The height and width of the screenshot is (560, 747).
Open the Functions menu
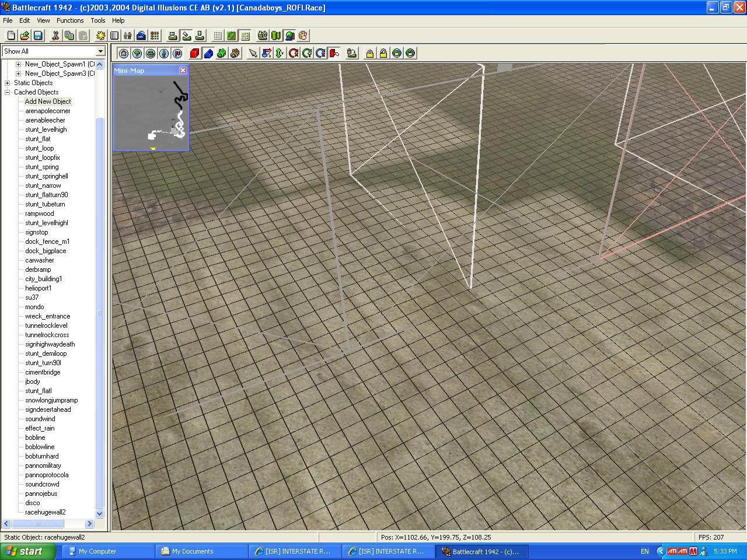click(70, 20)
